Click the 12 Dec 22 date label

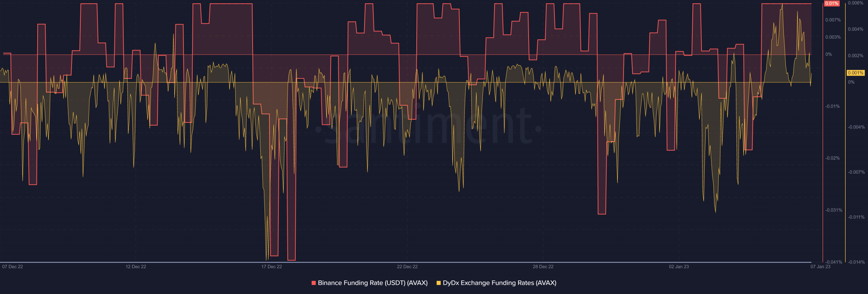pyautogui.click(x=136, y=267)
